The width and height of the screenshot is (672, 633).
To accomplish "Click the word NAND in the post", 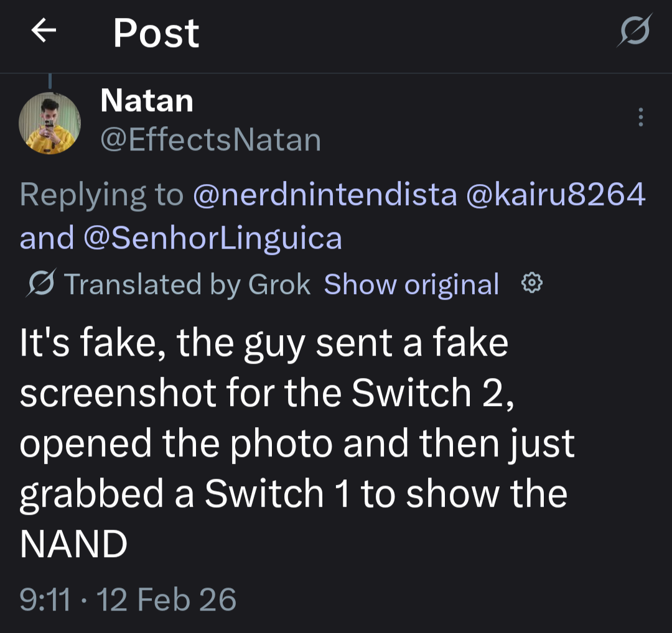I will pyautogui.click(x=73, y=544).
